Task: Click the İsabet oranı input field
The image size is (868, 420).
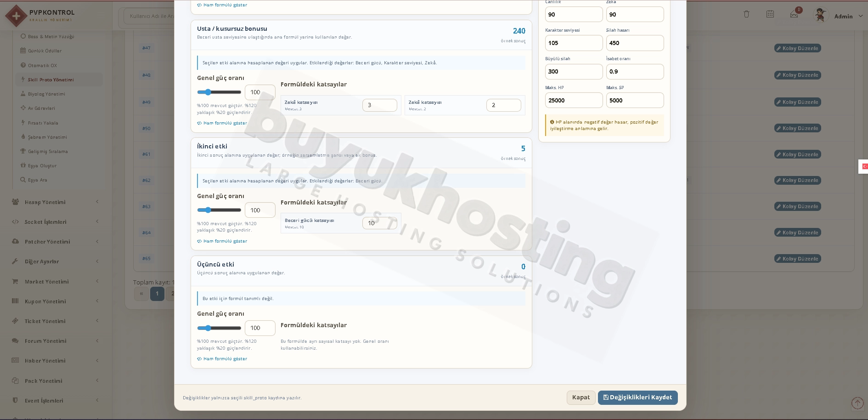Action: [x=635, y=72]
